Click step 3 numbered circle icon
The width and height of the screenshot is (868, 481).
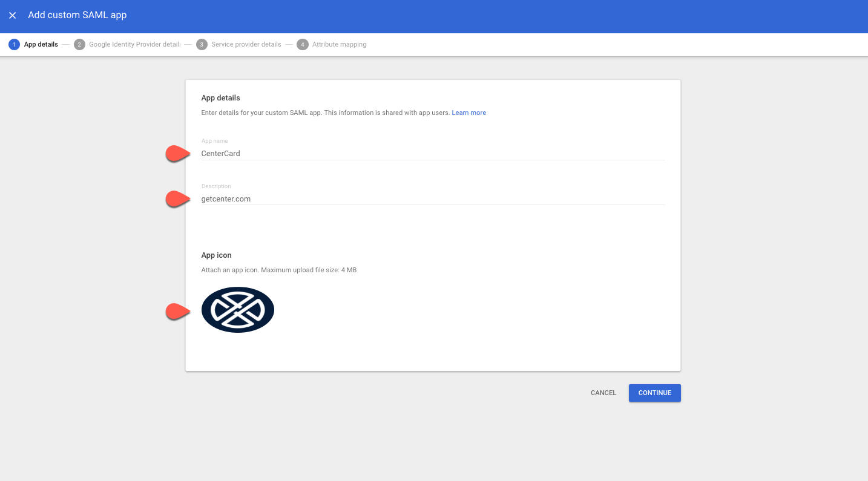[202, 44]
